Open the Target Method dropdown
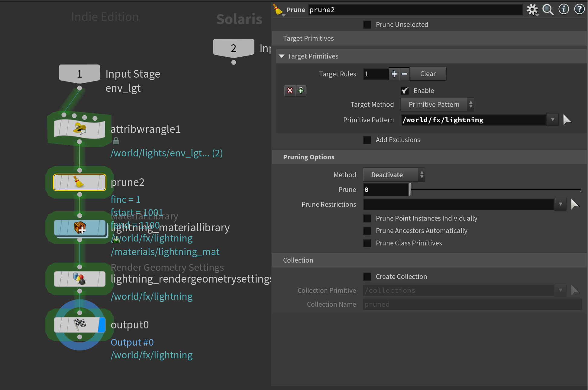This screenshot has height=390, width=588. [x=437, y=104]
